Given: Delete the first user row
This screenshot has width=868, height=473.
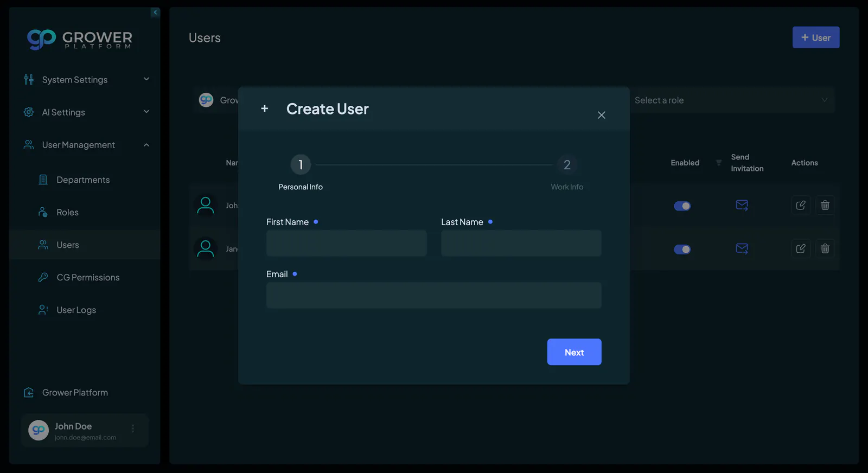Looking at the screenshot, I should coord(825,205).
